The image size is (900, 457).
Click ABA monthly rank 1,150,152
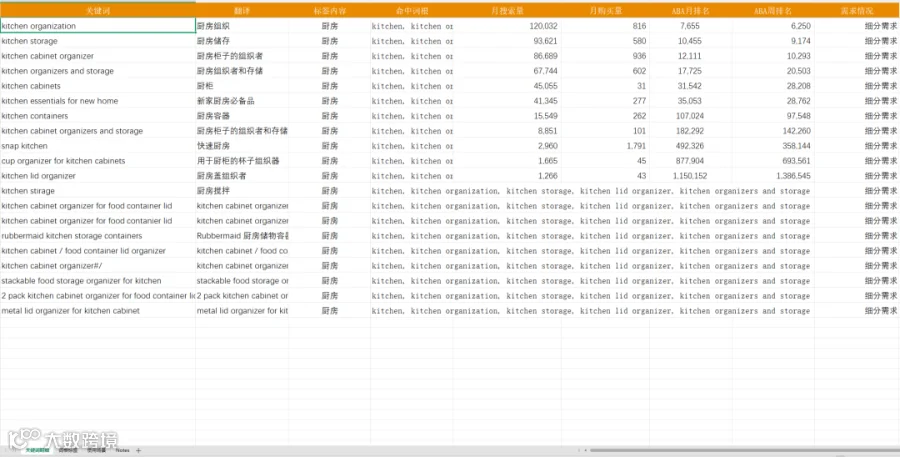pos(691,176)
